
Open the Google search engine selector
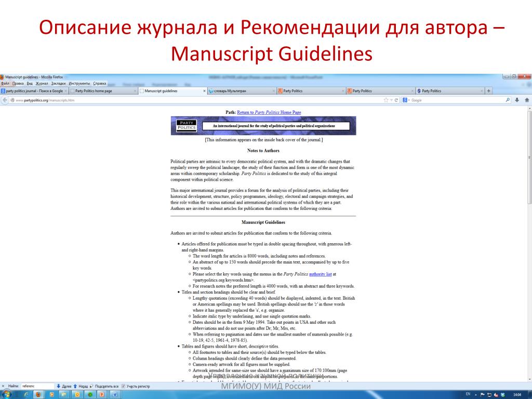406,100
